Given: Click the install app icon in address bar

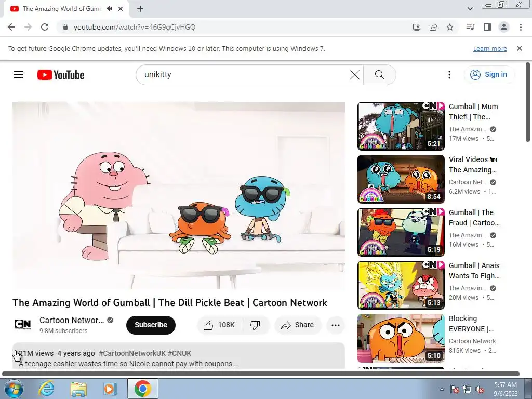Looking at the screenshot, I should (416, 27).
